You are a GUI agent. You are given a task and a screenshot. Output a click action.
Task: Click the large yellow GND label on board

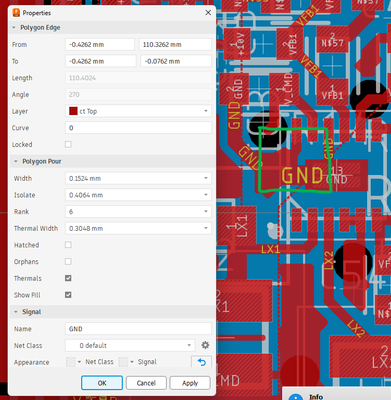click(302, 175)
